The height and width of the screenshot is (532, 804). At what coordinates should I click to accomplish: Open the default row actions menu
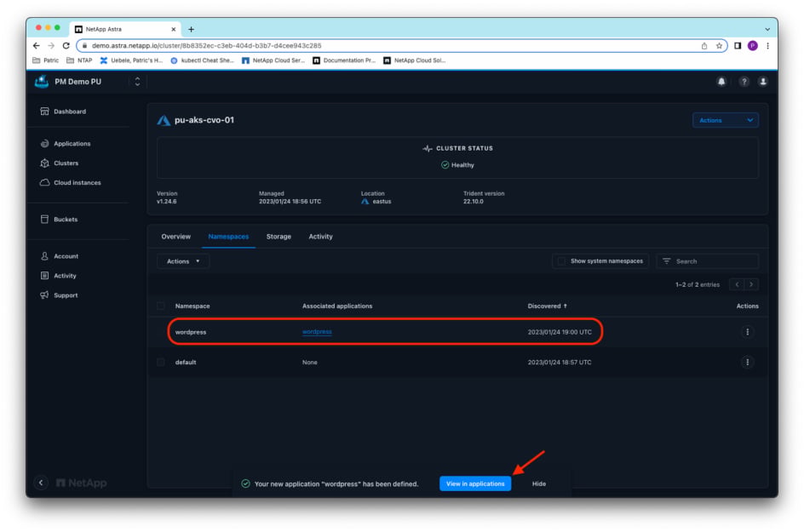coord(747,363)
